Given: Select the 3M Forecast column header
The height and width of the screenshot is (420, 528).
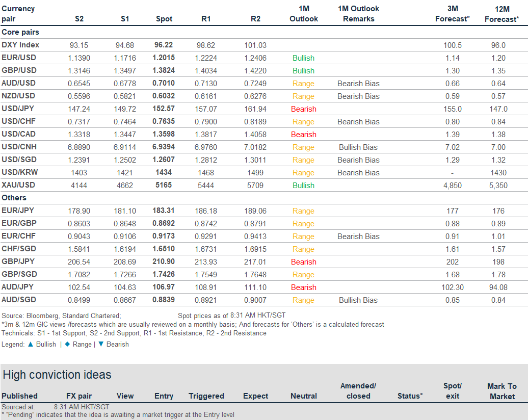Looking at the screenshot, I should (452, 14).
